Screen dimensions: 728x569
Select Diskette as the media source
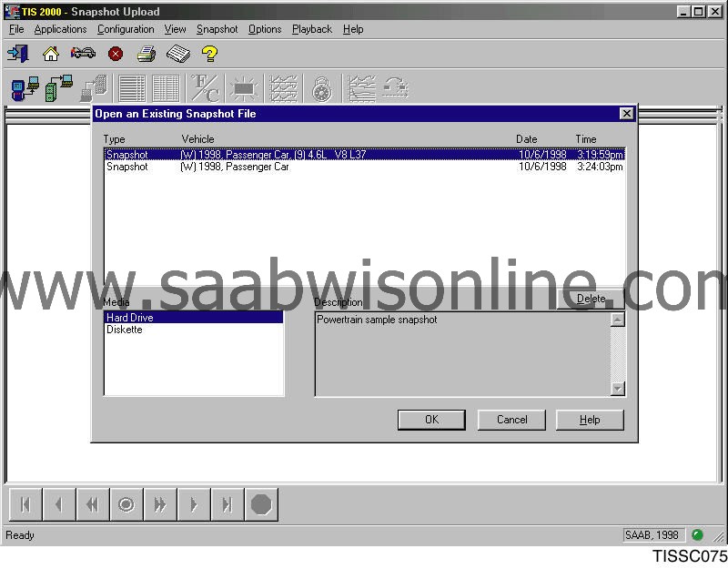(124, 330)
